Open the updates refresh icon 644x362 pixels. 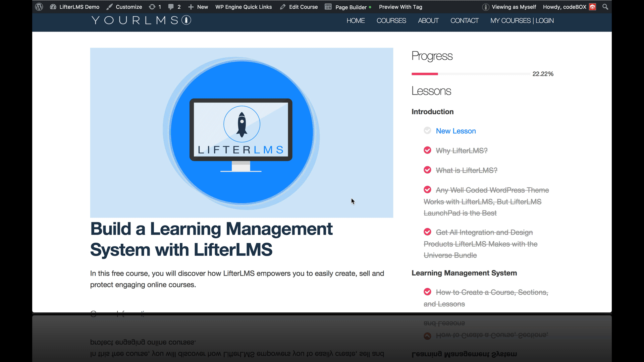(152, 7)
